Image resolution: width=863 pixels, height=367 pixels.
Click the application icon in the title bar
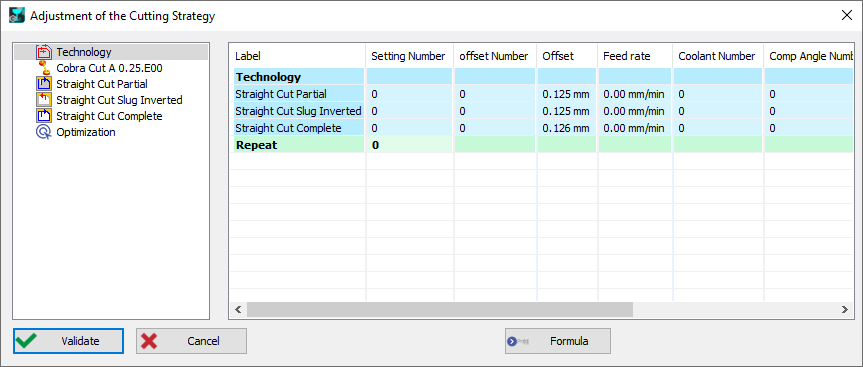17,15
